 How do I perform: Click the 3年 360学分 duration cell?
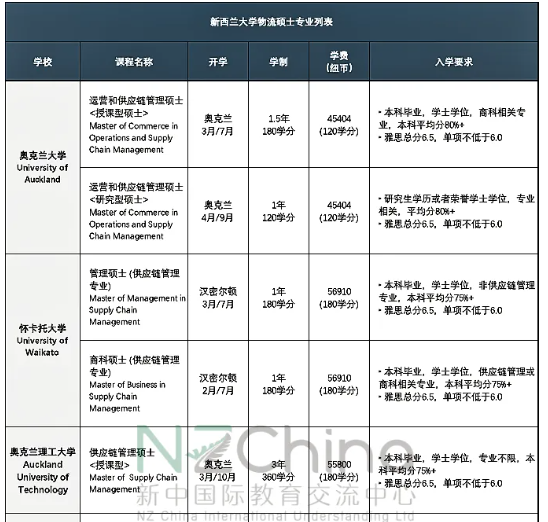[279, 470]
